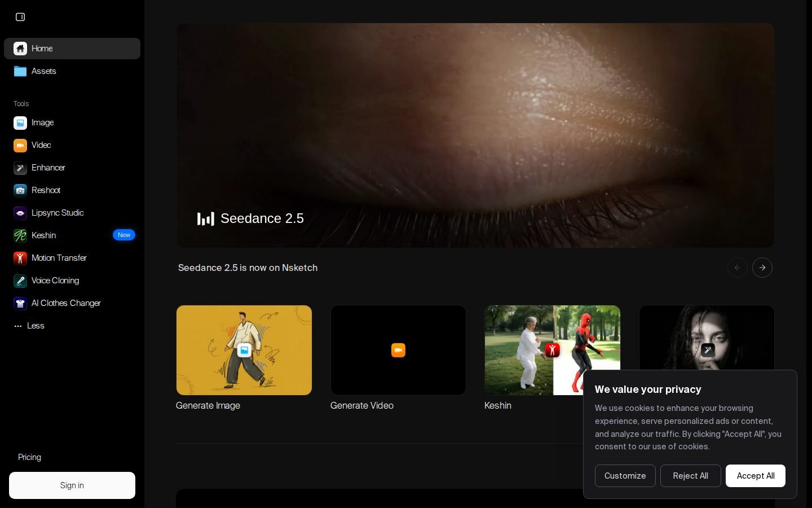Open the Keshin tai chi thumbnail

pos(553,350)
